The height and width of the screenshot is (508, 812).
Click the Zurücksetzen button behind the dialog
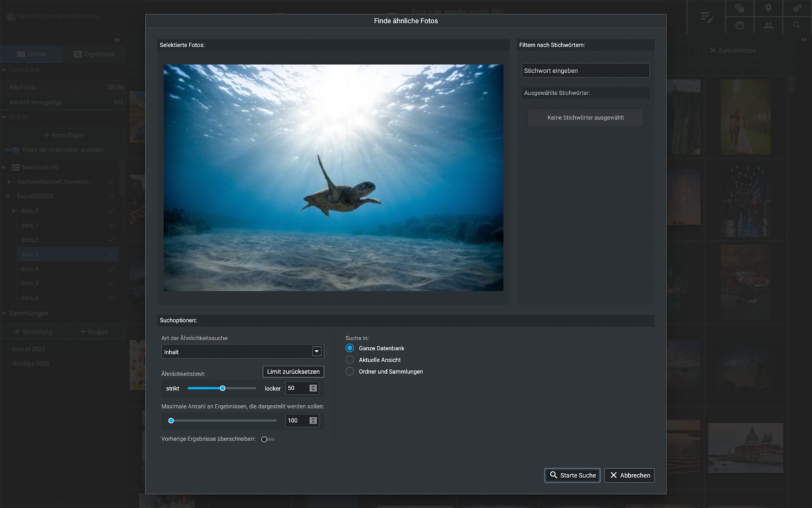point(732,50)
